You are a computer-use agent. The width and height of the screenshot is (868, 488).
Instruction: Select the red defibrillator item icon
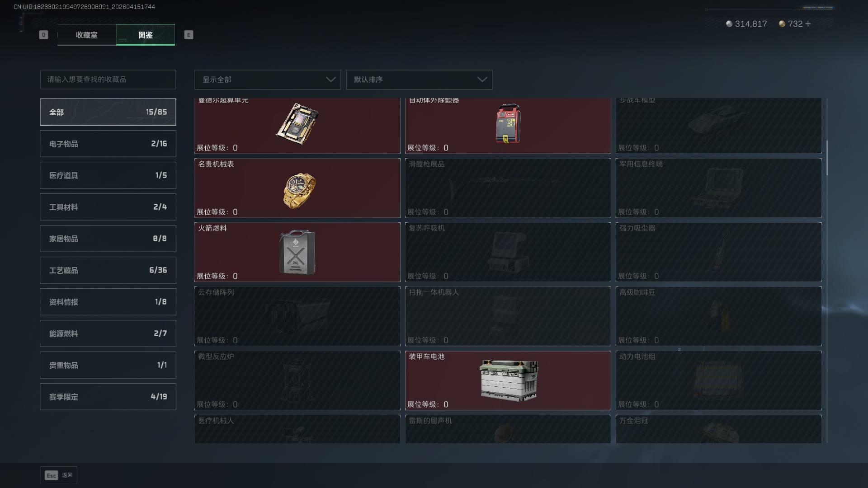508,123
